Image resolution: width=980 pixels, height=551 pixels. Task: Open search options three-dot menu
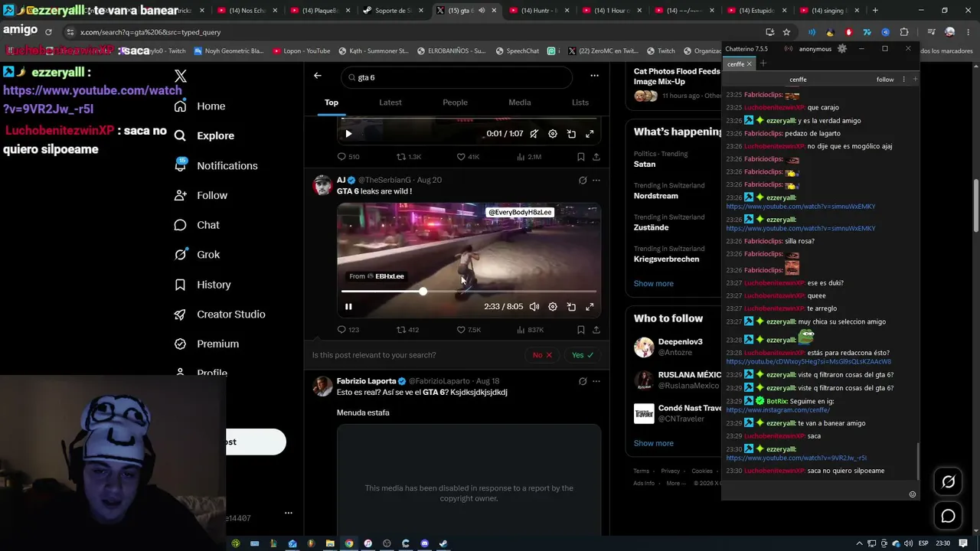point(594,76)
